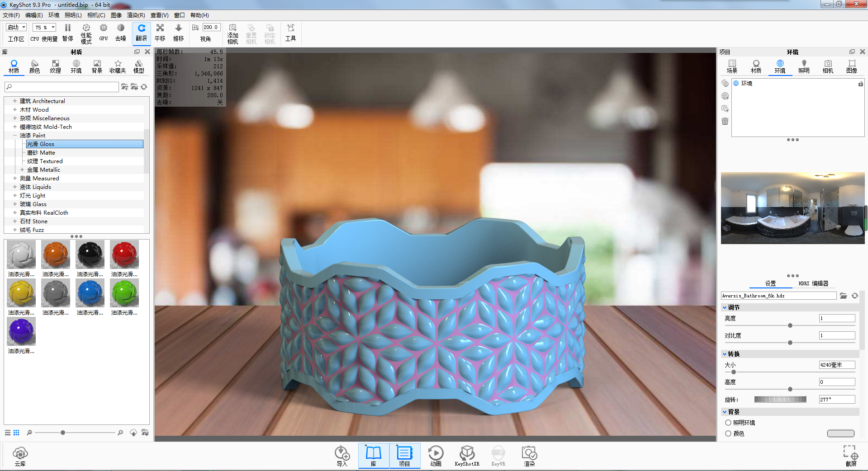Click the Brightness (亮度) slider
The image size is (868, 471).
[x=790, y=325]
